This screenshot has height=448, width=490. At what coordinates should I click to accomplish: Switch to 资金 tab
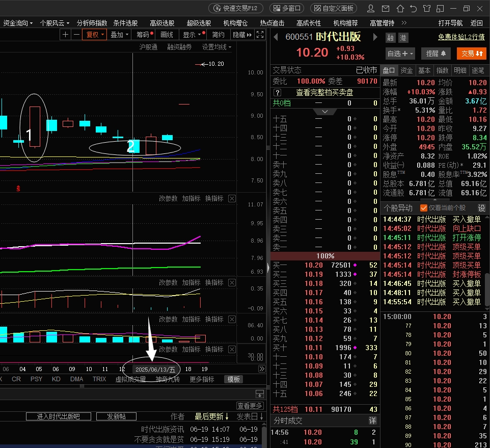click(406, 70)
